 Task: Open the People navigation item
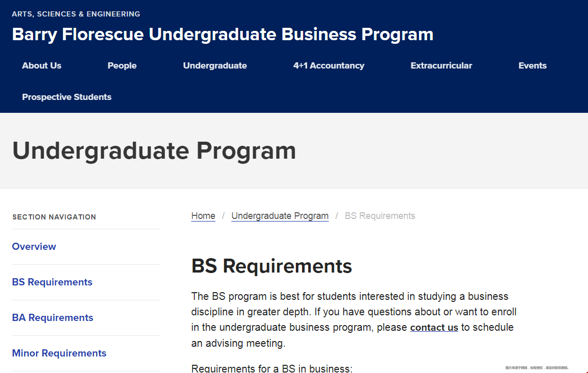122,65
